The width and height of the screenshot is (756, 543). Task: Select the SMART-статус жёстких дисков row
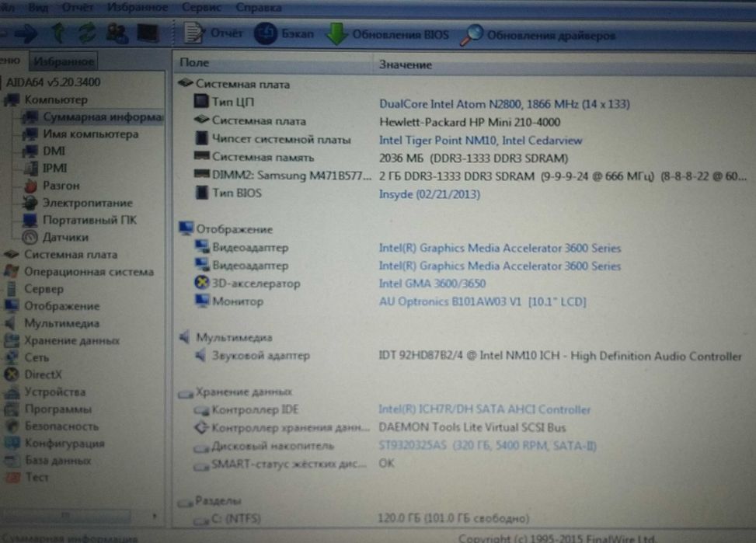click(294, 464)
